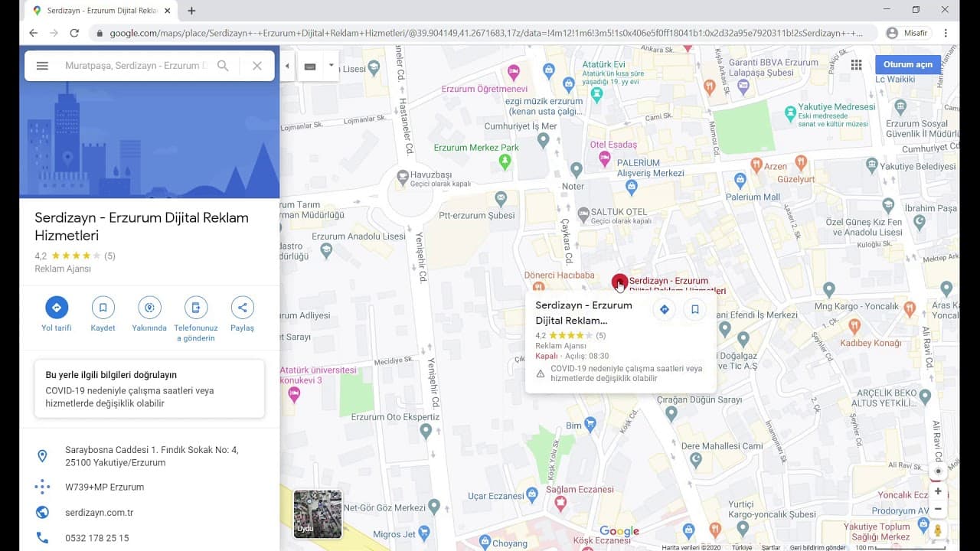This screenshot has height=551, width=980.
Task: Reload the page
Action: click(x=74, y=33)
